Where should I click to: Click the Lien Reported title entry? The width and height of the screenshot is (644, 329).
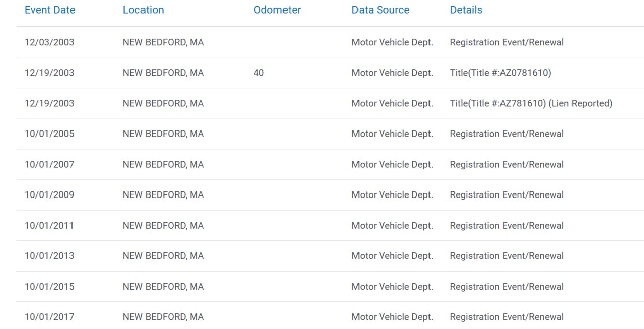click(x=531, y=104)
